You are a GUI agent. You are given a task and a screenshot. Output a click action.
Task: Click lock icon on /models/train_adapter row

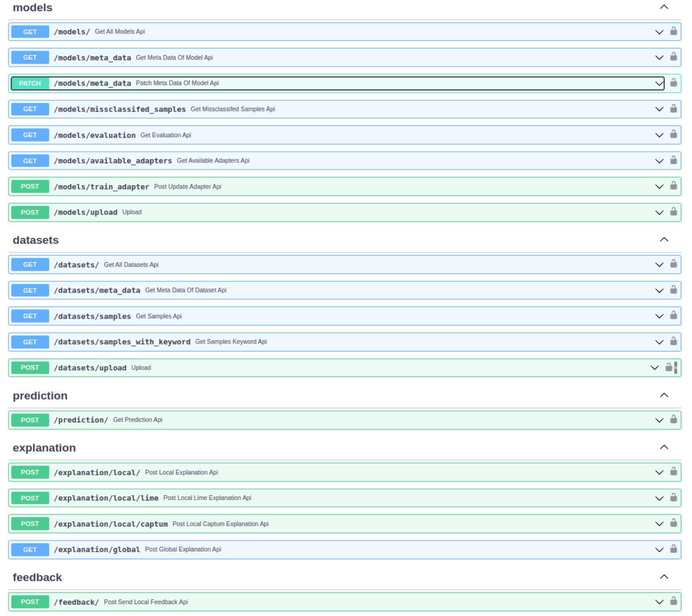pos(673,186)
